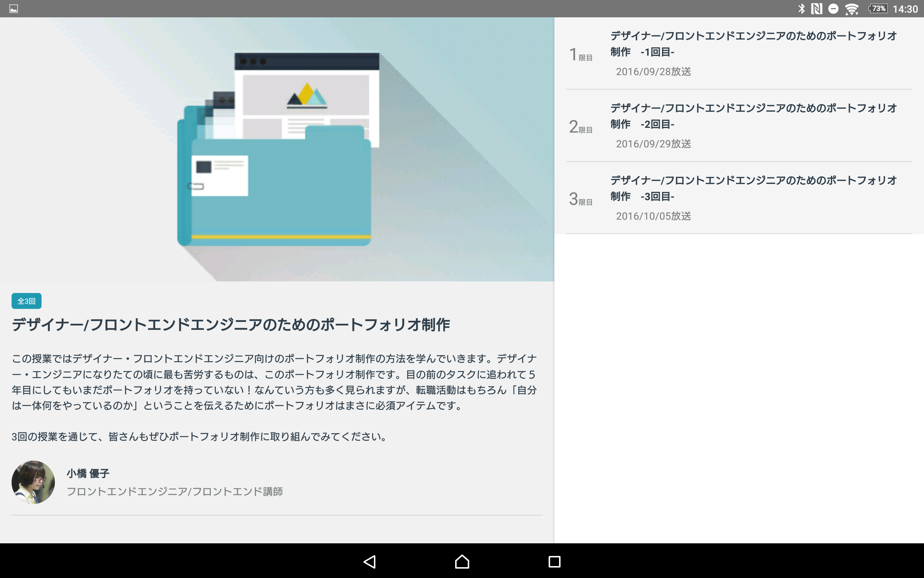
Task: Tap the 14:30 clock in status bar
Action: (905, 9)
